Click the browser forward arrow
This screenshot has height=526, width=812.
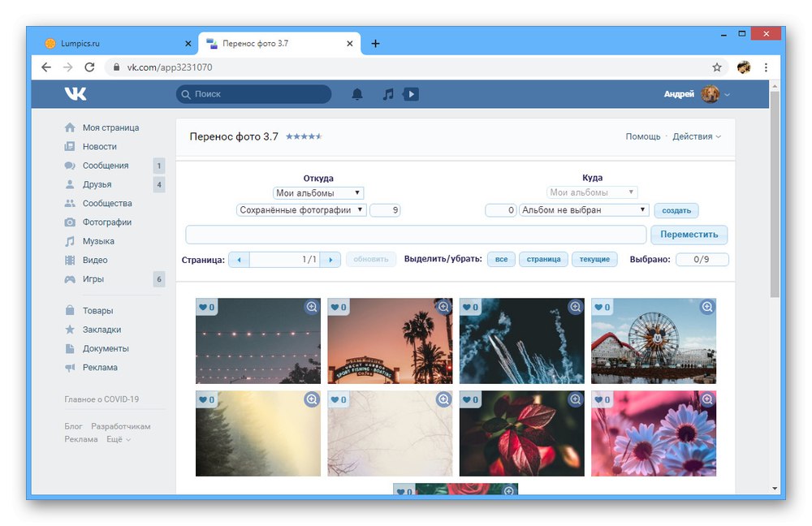coord(68,67)
